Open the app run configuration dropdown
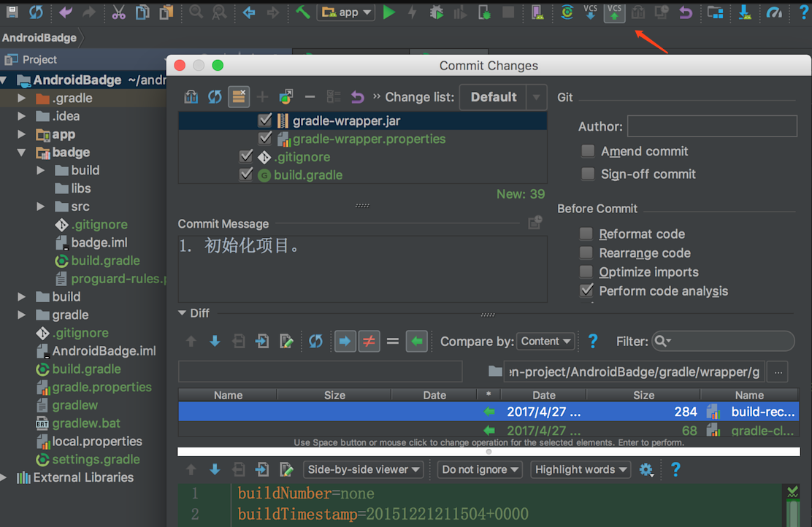The height and width of the screenshot is (527, 812). point(346,12)
